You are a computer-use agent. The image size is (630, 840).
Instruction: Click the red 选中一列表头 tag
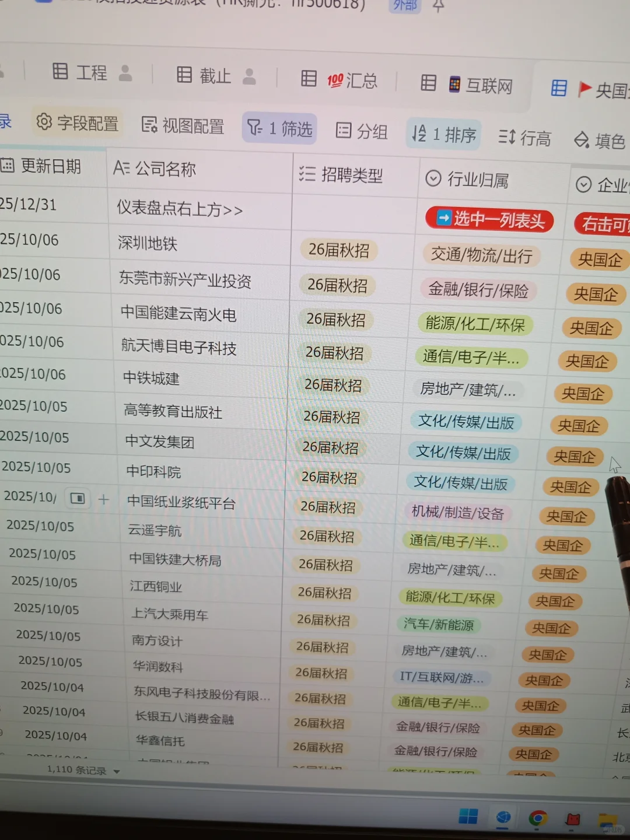[489, 219]
